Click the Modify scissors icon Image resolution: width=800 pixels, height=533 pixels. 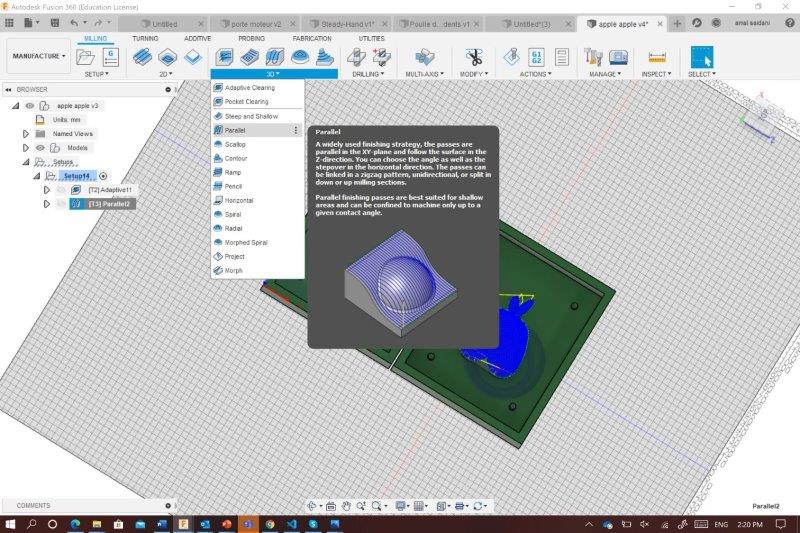(x=474, y=57)
